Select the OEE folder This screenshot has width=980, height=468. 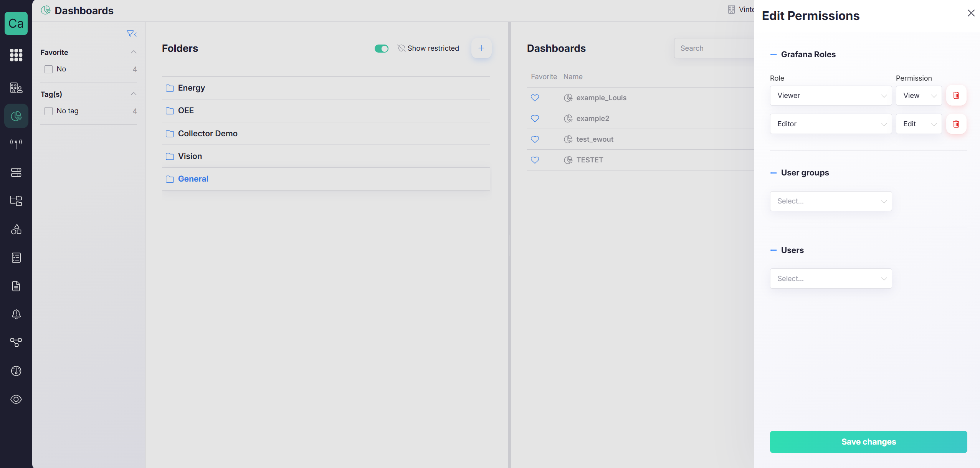(326, 111)
